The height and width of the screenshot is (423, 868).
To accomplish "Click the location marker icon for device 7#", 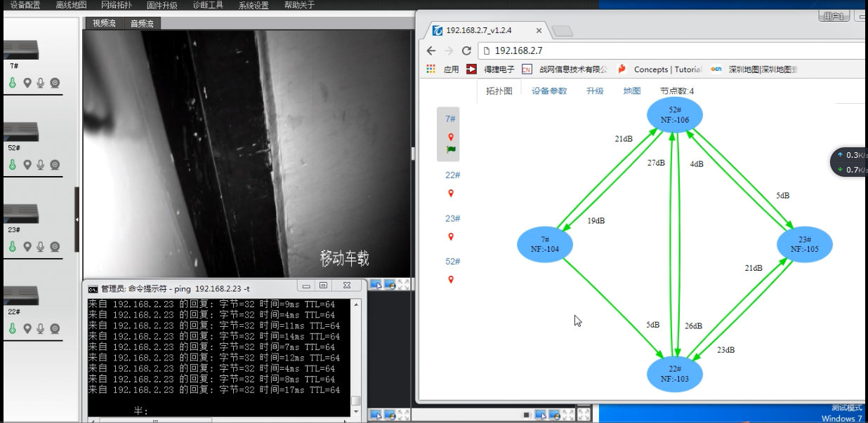I will 27,82.
